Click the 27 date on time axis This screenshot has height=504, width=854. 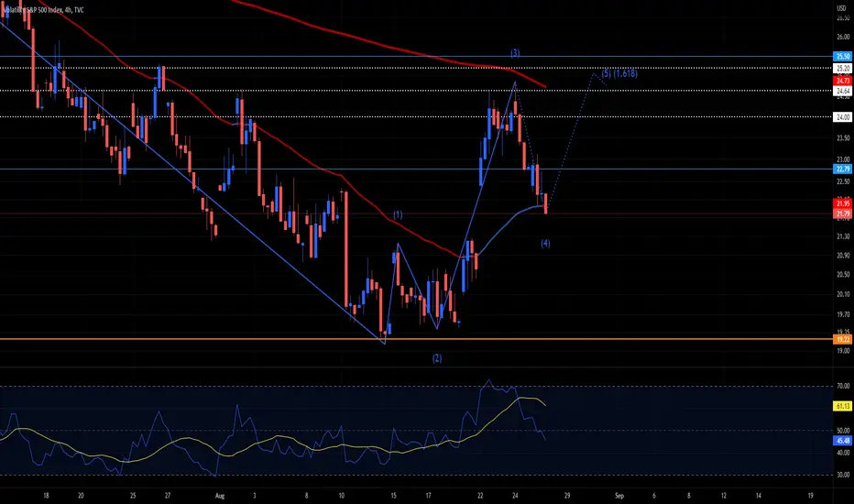168,496
